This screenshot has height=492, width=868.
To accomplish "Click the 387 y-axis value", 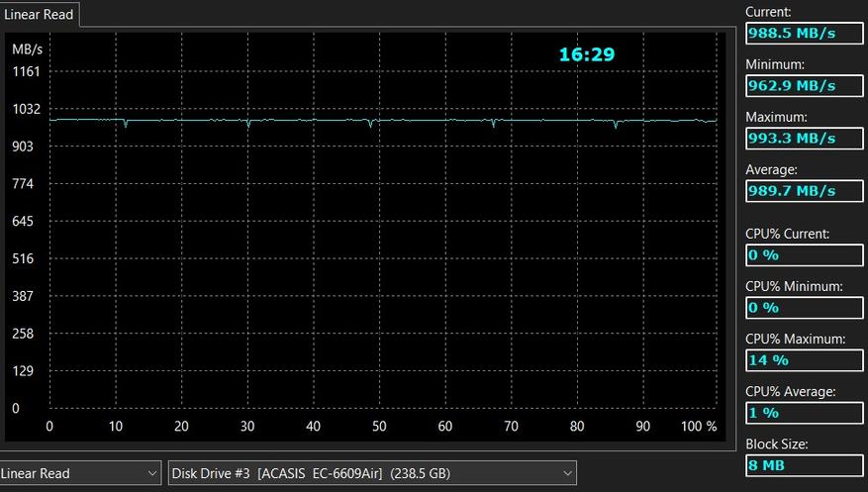I will [x=23, y=296].
